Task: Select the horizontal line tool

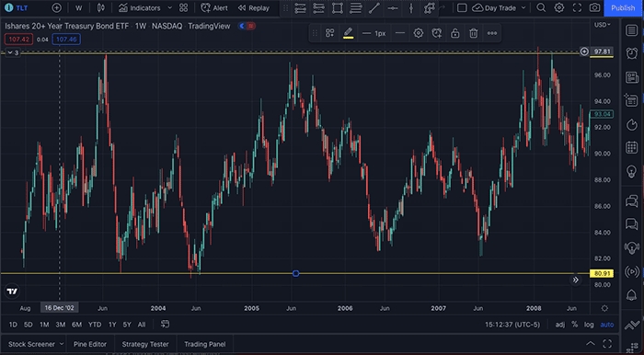Action: tap(393, 7)
